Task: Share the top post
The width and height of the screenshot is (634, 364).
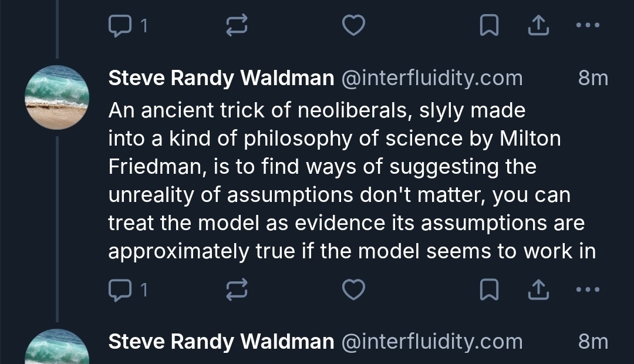Action: [x=538, y=25]
